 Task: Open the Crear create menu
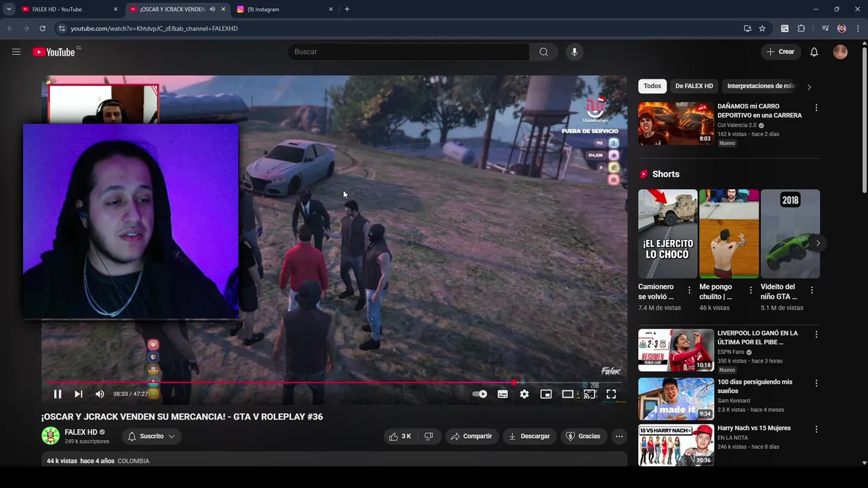[780, 52]
